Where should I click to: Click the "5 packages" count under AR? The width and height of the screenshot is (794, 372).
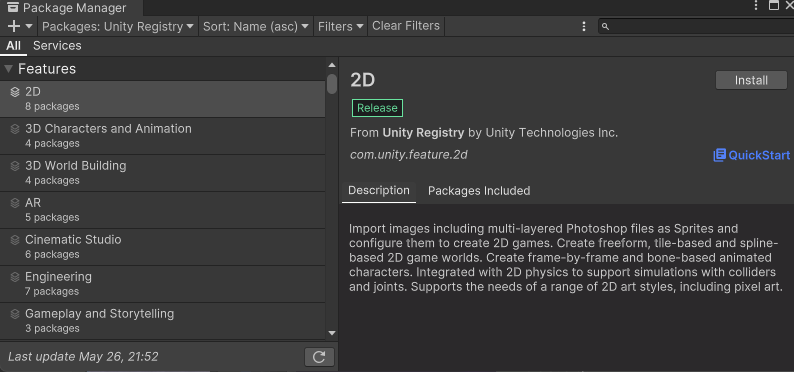[x=52, y=218]
